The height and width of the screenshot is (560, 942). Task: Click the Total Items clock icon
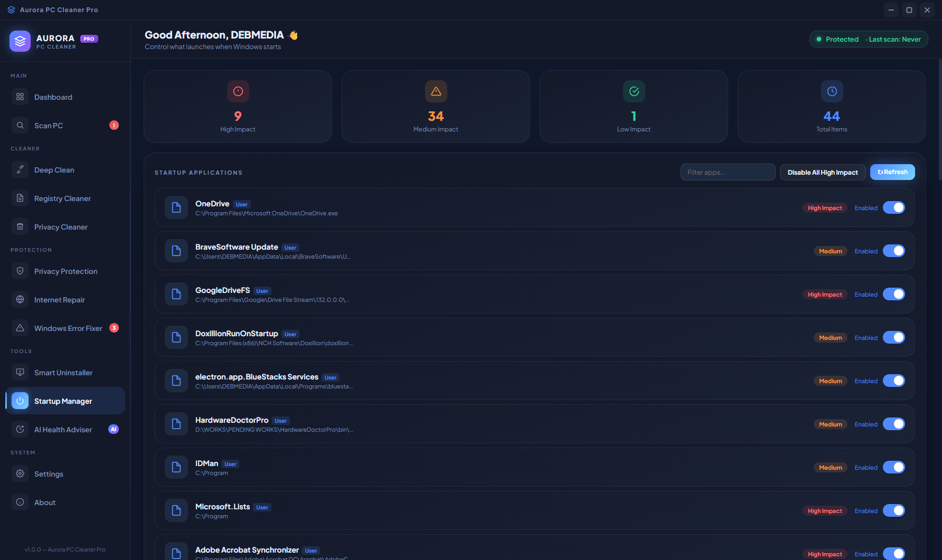pyautogui.click(x=832, y=91)
